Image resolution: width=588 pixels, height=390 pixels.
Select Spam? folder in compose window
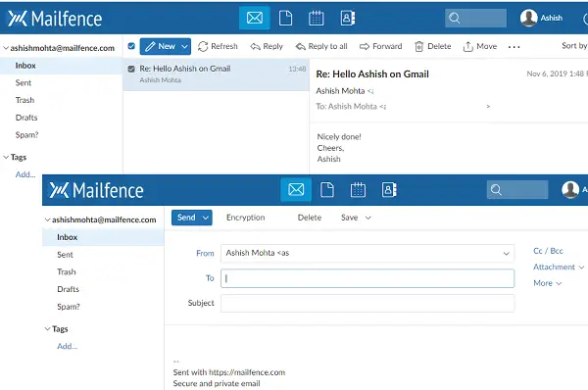click(69, 307)
